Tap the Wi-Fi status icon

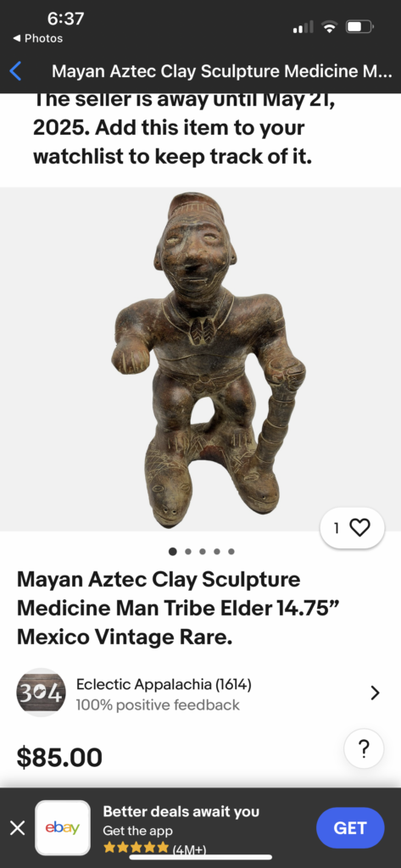(x=330, y=26)
